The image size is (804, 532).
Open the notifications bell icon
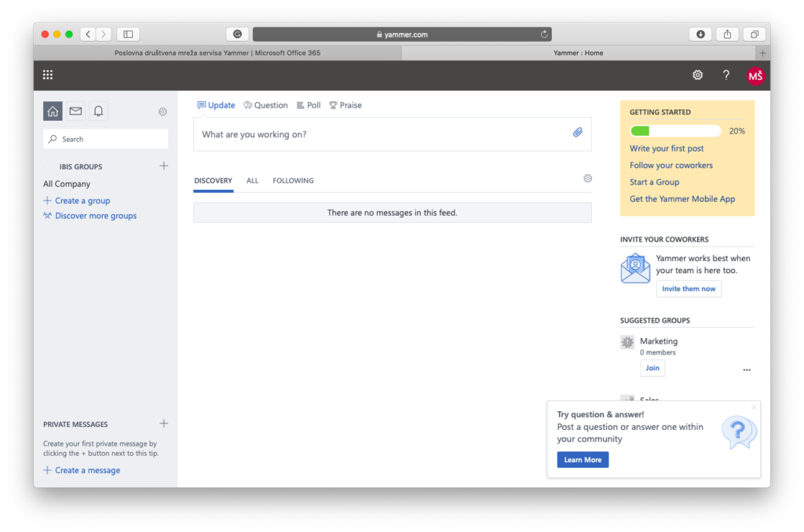tap(98, 111)
